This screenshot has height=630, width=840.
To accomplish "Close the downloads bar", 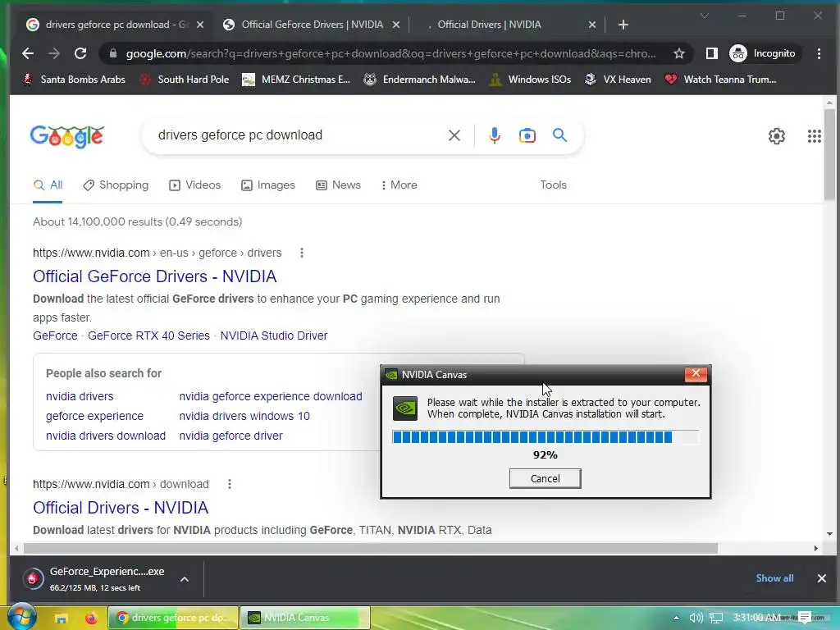I will pyautogui.click(x=821, y=578).
